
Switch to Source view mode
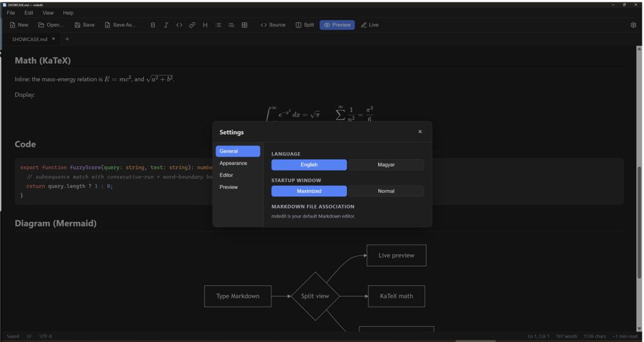pyautogui.click(x=273, y=25)
